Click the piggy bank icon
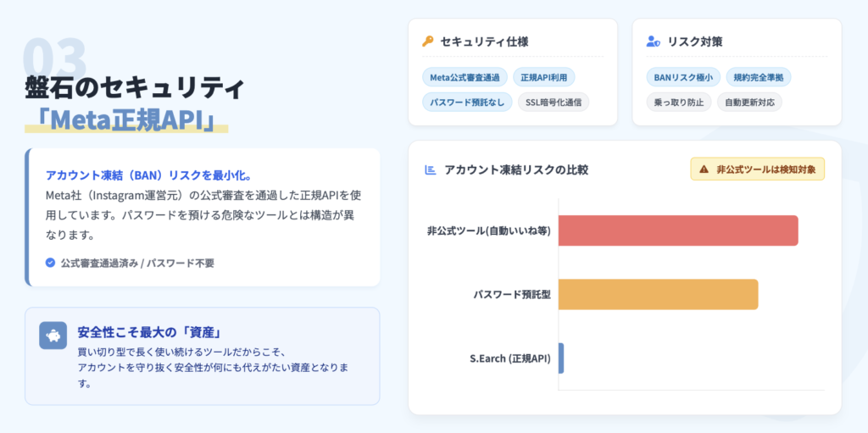 coord(53,336)
